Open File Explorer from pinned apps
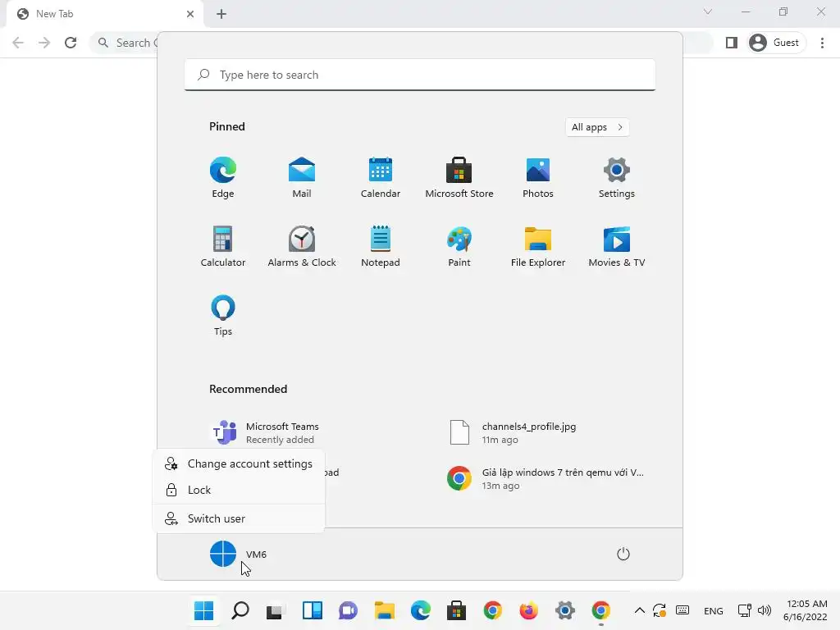 coord(538,246)
